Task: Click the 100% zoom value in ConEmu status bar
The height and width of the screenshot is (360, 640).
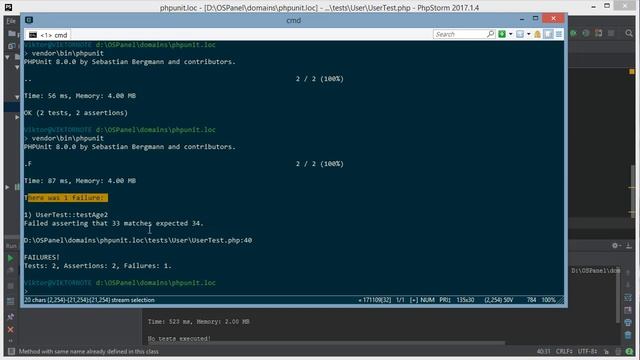Action: 549,300
